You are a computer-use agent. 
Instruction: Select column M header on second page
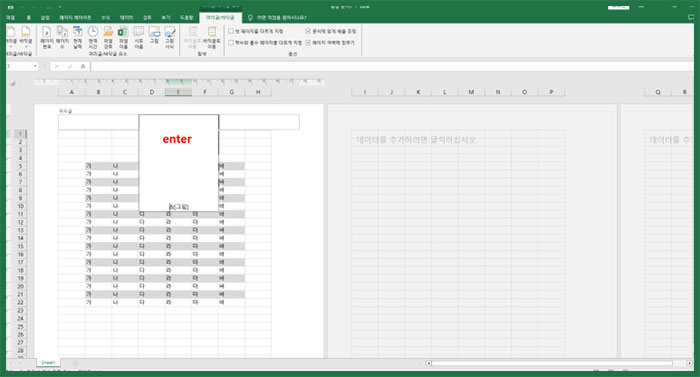[x=471, y=92]
